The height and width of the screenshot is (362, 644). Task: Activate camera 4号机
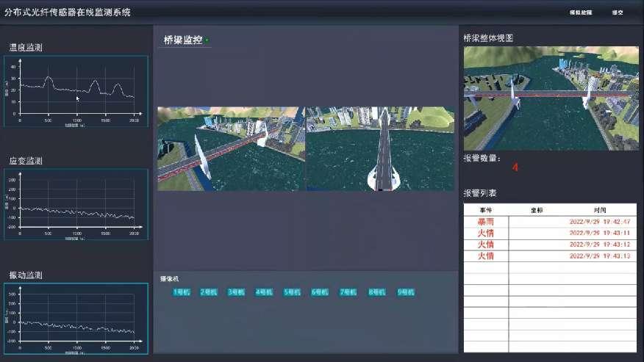pyautogui.click(x=265, y=292)
